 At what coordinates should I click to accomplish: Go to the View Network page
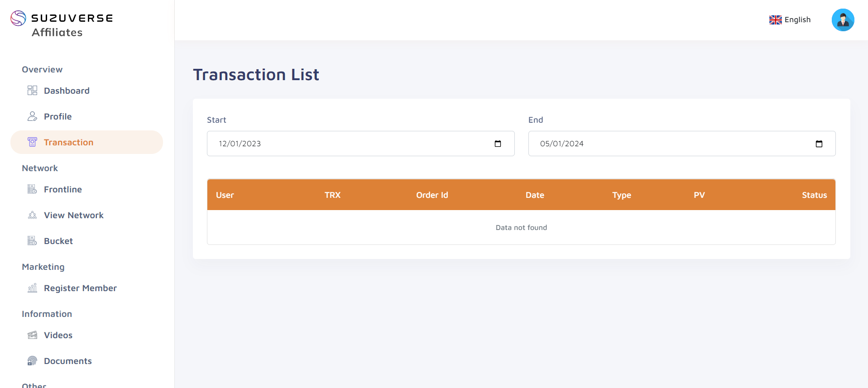[x=74, y=215]
